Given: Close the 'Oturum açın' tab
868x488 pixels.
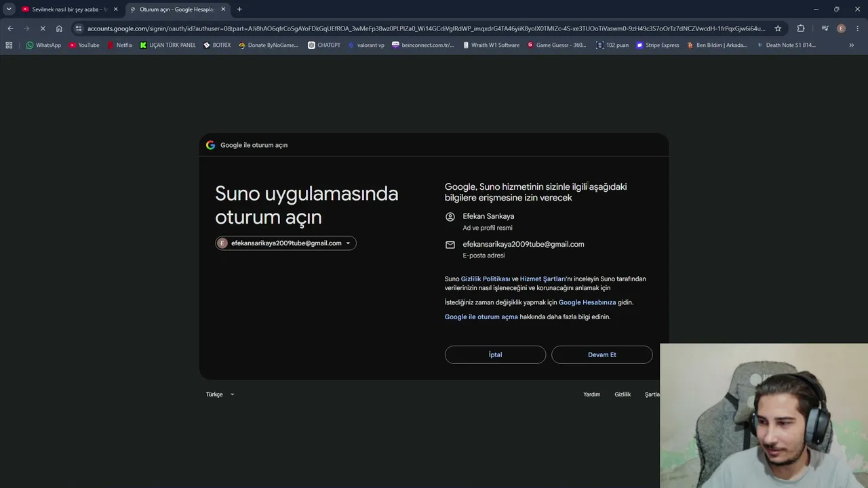Looking at the screenshot, I should point(223,9).
